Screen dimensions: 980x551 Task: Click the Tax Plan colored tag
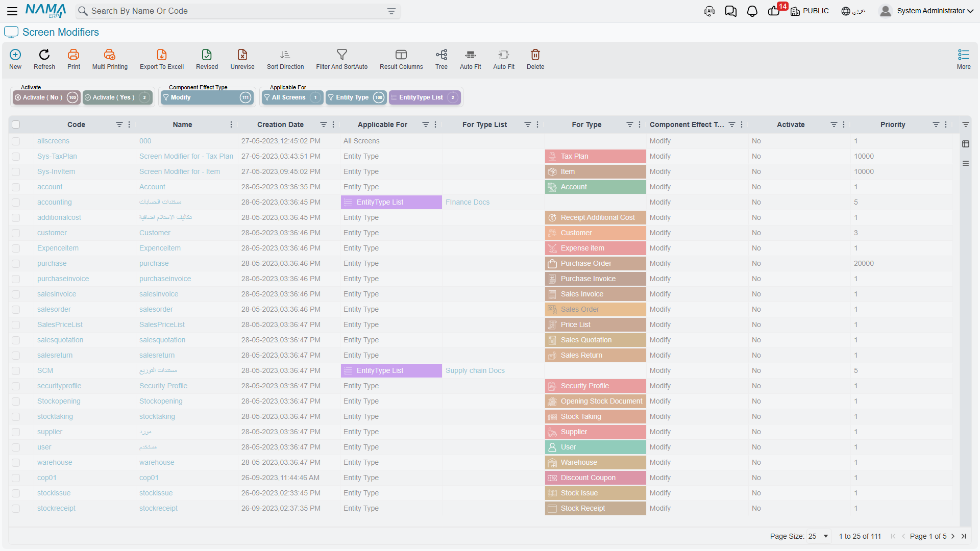coord(596,157)
